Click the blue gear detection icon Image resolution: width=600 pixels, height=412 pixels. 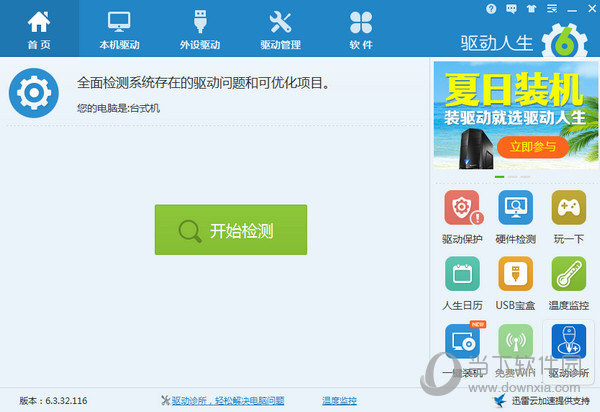click(34, 93)
